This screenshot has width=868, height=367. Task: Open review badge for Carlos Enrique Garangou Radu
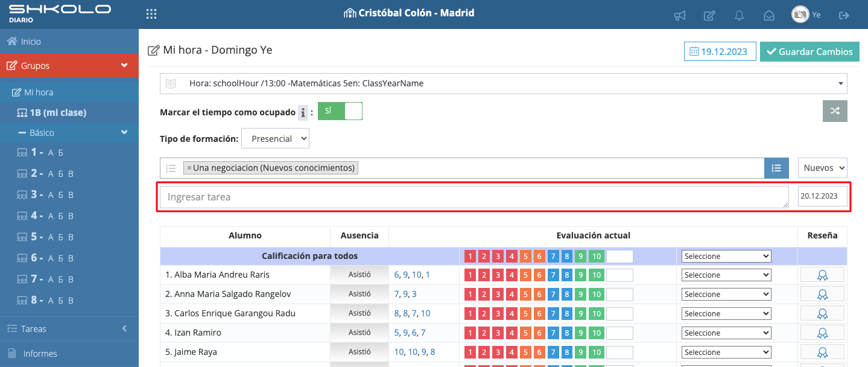click(x=822, y=314)
